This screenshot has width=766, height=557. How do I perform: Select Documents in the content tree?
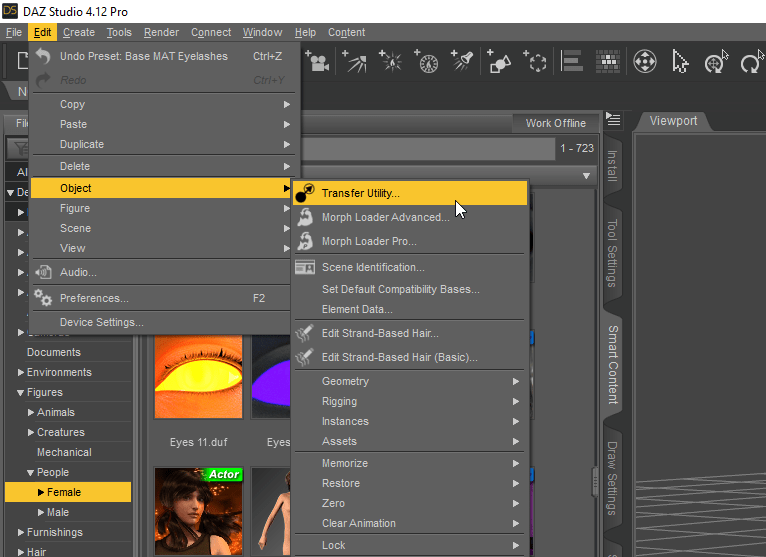click(54, 352)
